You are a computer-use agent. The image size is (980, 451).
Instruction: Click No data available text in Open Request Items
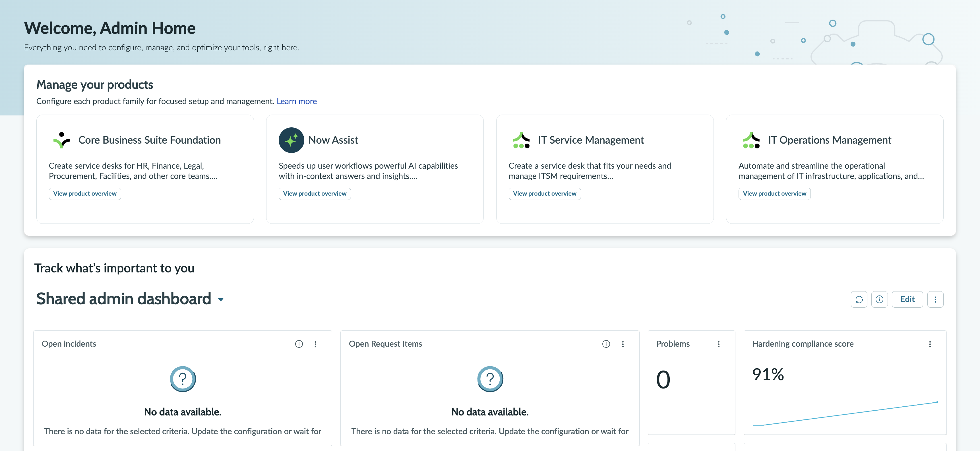click(x=490, y=412)
